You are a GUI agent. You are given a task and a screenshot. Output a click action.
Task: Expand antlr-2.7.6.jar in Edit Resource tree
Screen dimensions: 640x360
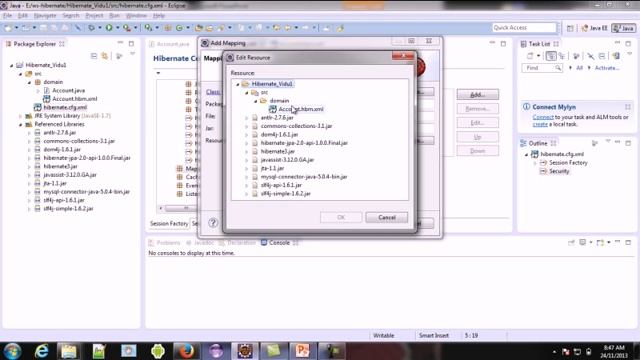click(x=247, y=118)
